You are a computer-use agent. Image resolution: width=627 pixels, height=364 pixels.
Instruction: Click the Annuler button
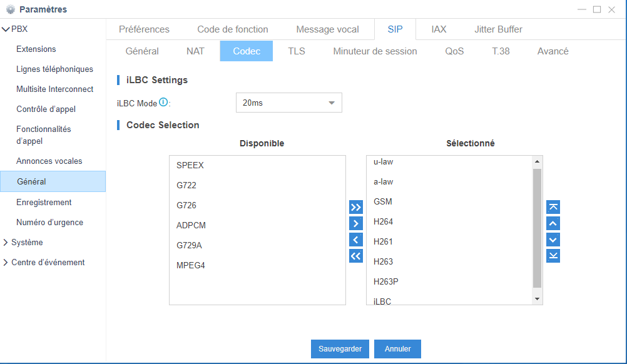pos(397,349)
